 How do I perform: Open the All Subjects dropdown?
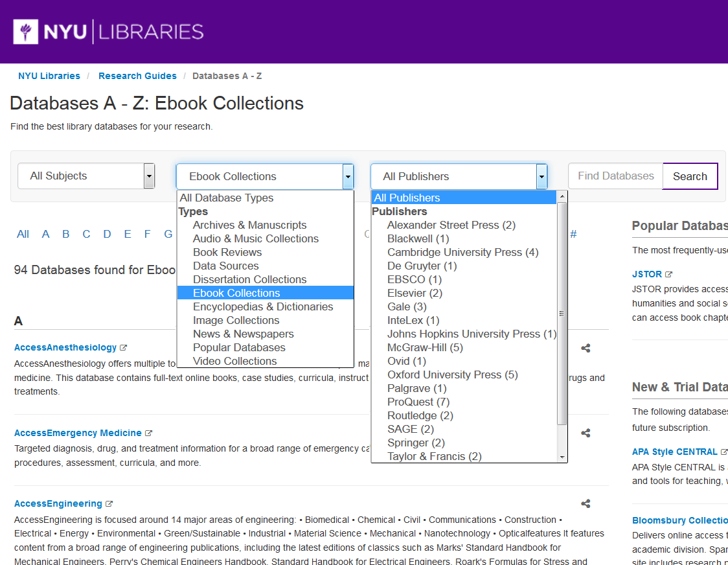click(x=86, y=176)
